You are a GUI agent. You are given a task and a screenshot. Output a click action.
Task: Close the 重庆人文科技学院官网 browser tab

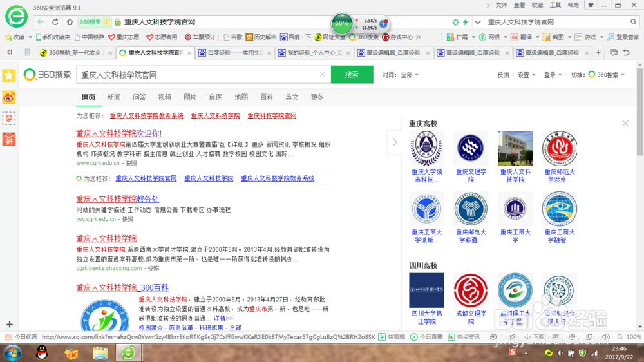(x=189, y=53)
